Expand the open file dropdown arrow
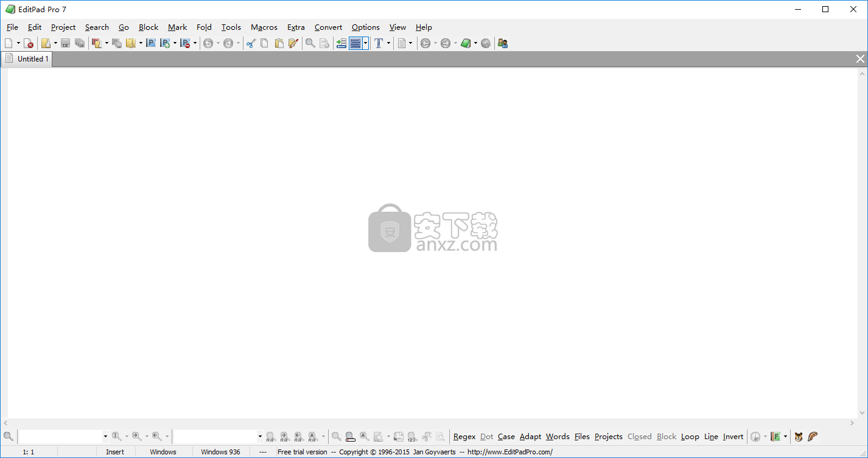This screenshot has height=458, width=868. 55,43
